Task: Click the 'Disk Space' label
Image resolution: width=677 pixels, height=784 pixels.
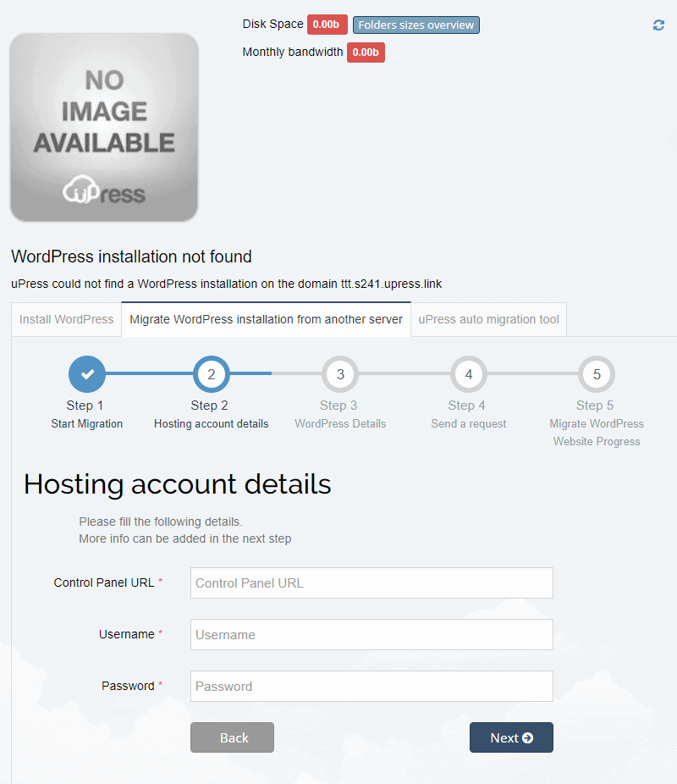Action: pyautogui.click(x=272, y=24)
